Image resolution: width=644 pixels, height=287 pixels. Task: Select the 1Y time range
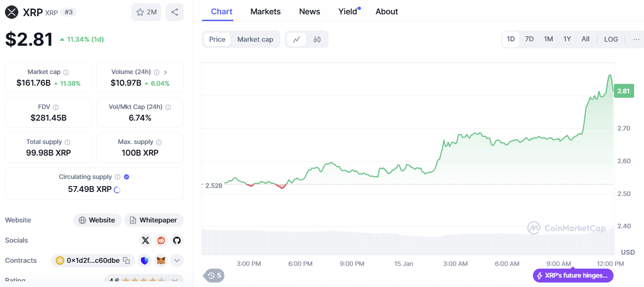[x=567, y=39]
